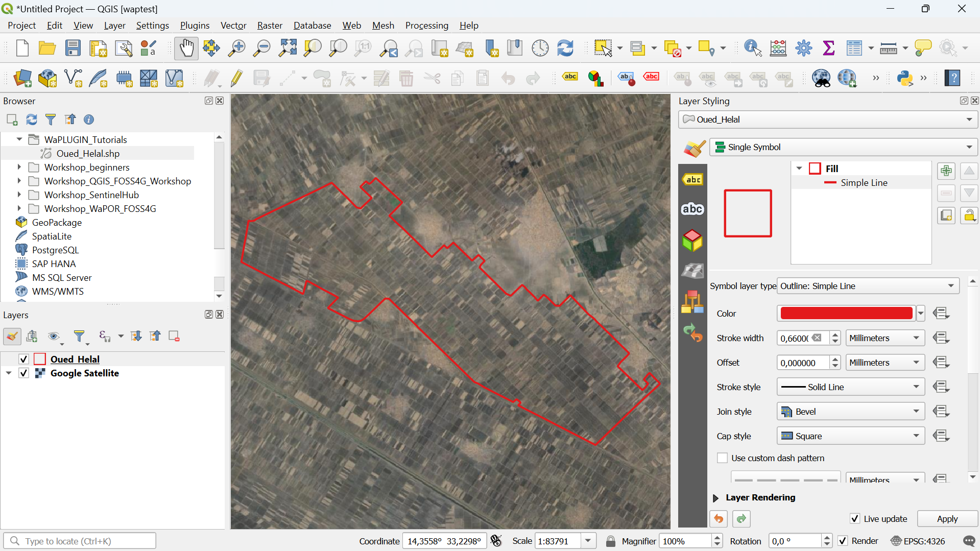Screen dimensions: 980x551
Task: Select the Pan Map tool
Action: pos(186,48)
